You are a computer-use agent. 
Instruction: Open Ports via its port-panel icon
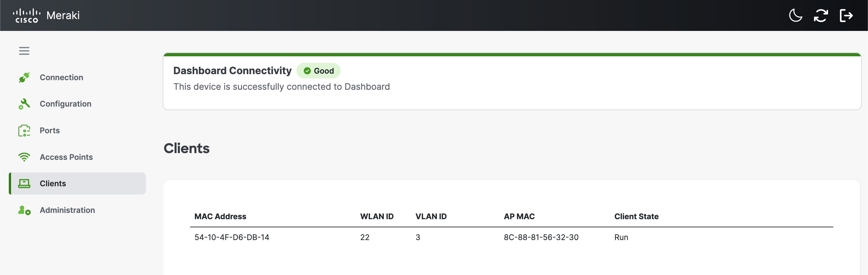point(24,130)
